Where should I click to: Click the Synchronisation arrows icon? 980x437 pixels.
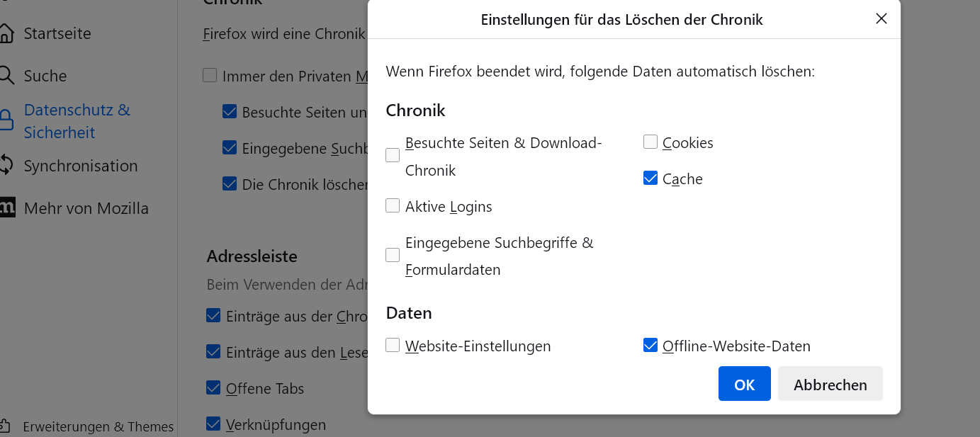click(6, 166)
